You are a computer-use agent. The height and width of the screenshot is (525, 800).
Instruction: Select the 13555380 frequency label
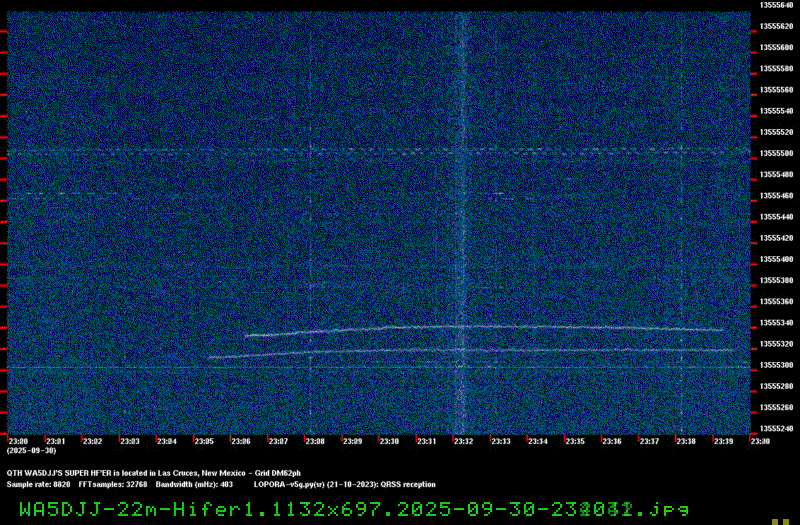pos(776,280)
